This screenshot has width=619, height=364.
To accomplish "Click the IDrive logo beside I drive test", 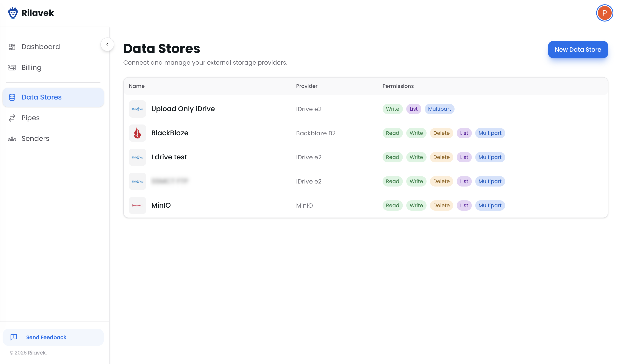I will pyautogui.click(x=137, y=157).
